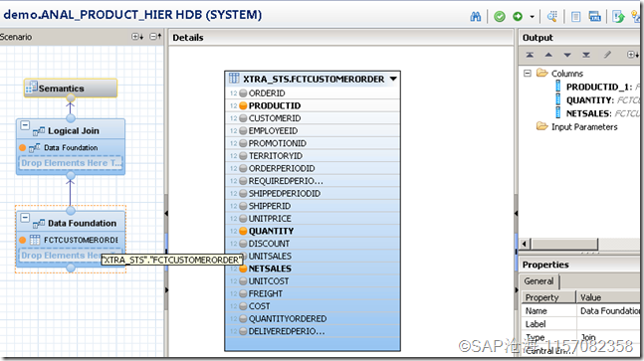Select the Semantics node

click(x=71, y=89)
